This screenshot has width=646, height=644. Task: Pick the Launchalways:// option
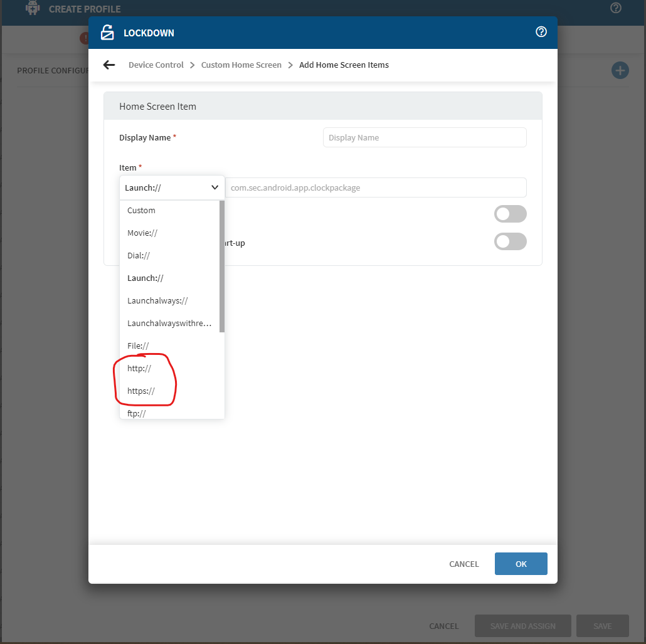click(x=157, y=301)
